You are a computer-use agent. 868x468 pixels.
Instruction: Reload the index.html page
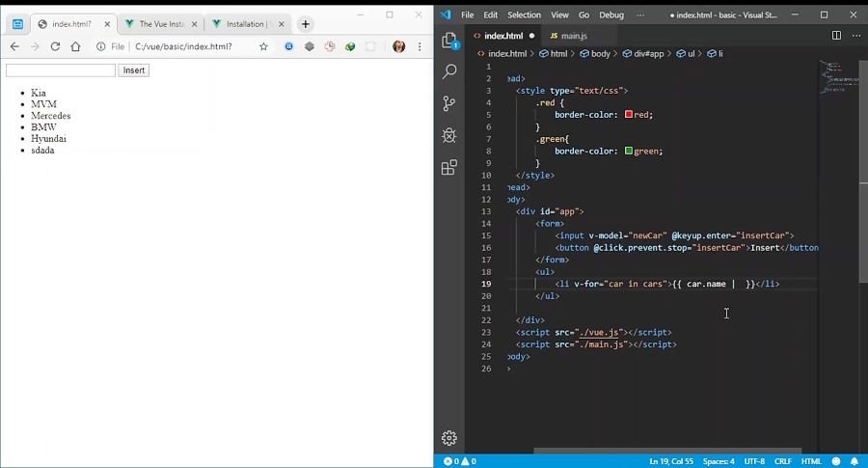pos(55,46)
